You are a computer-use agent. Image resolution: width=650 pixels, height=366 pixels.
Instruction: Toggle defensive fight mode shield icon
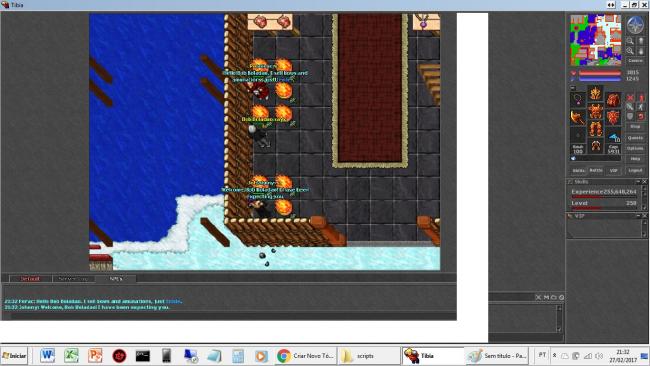click(630, 116)
